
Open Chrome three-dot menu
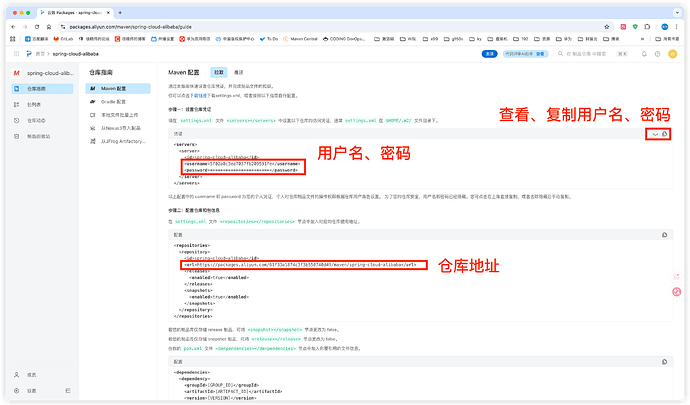point(677,27)
